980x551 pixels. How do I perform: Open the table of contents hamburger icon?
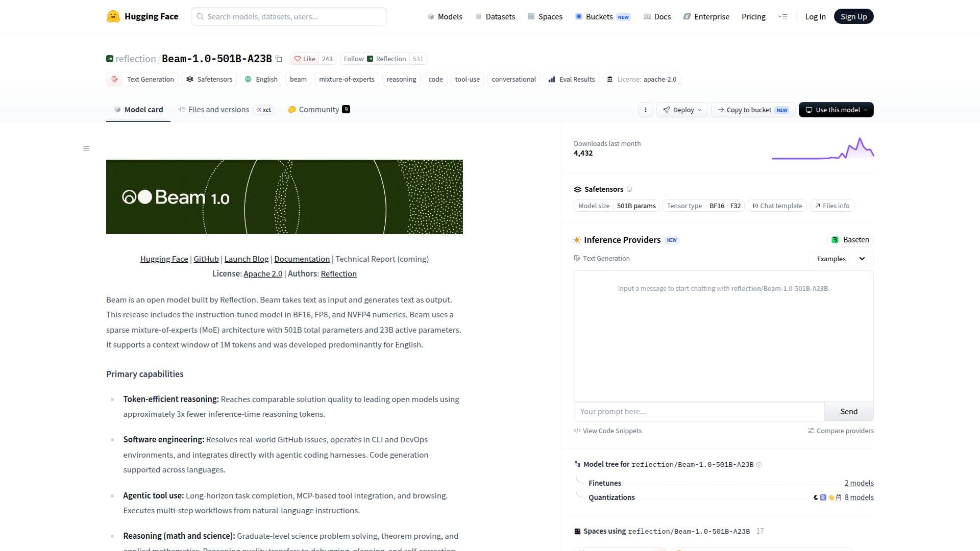[86, 148]
